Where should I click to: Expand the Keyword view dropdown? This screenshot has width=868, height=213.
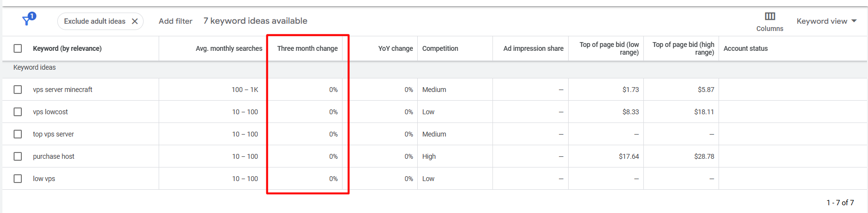pos(826,21)
